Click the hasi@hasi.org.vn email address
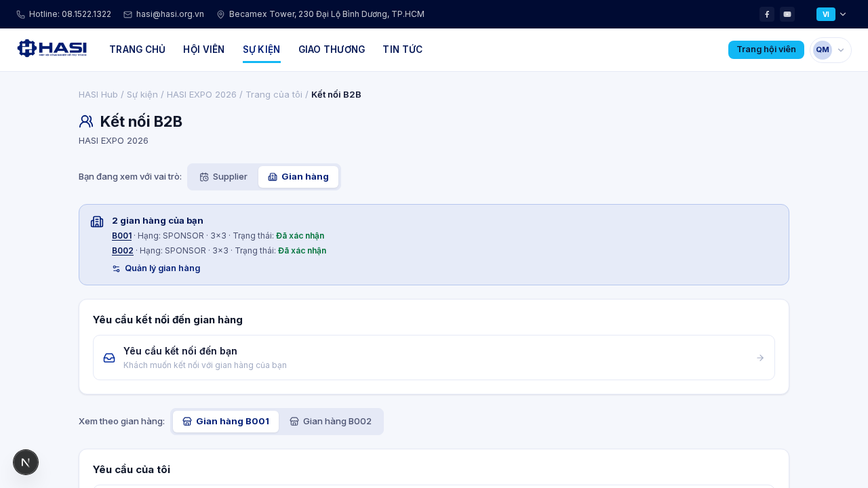This screenshot has height=488, width=868. click(170, 14)
